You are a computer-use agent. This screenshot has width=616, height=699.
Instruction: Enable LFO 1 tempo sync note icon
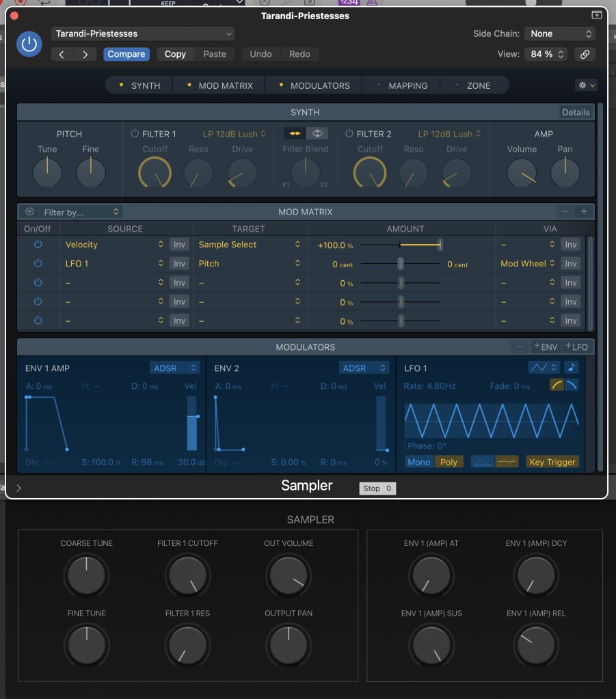(571, 368)
